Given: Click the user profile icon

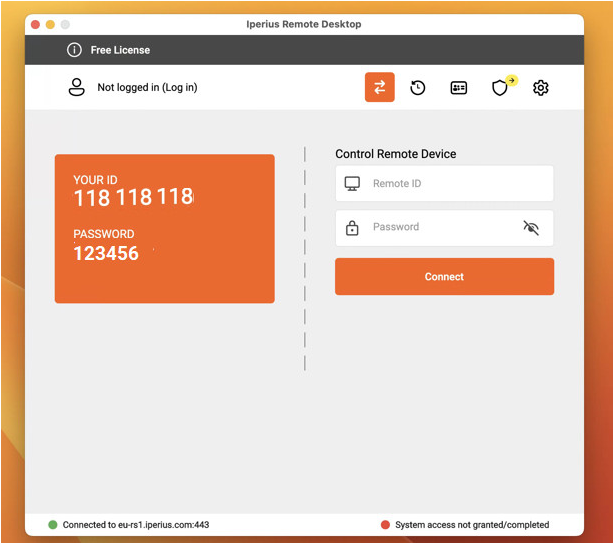Looking at the screenshot, I should click(76, 87).
